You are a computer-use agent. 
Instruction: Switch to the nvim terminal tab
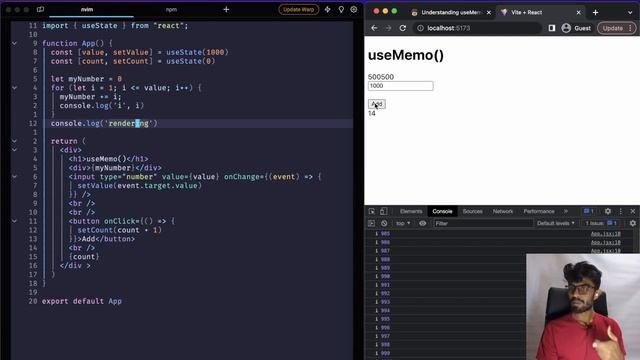tap(87, 9)
